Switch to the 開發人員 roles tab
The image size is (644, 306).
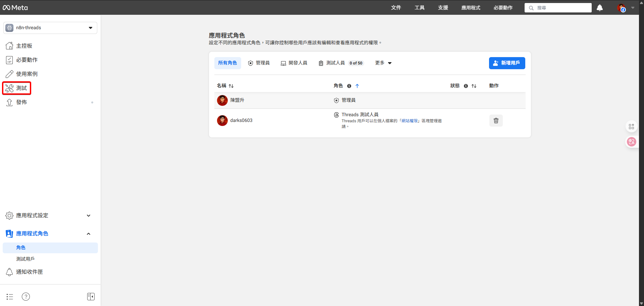tap(294, 63)
